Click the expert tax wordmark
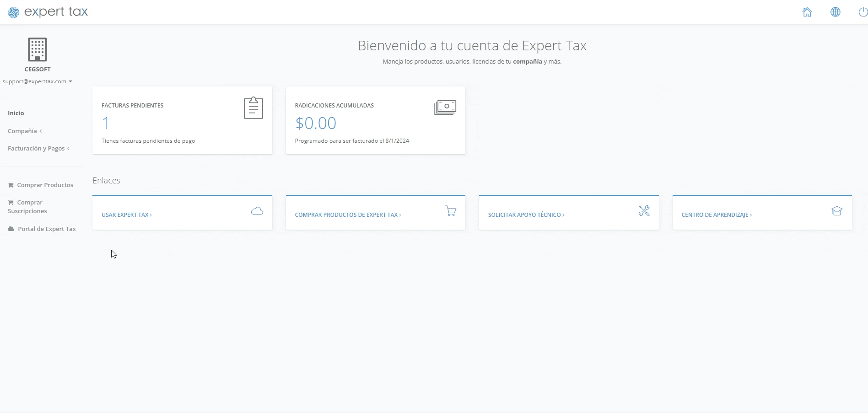 point(56,12)
